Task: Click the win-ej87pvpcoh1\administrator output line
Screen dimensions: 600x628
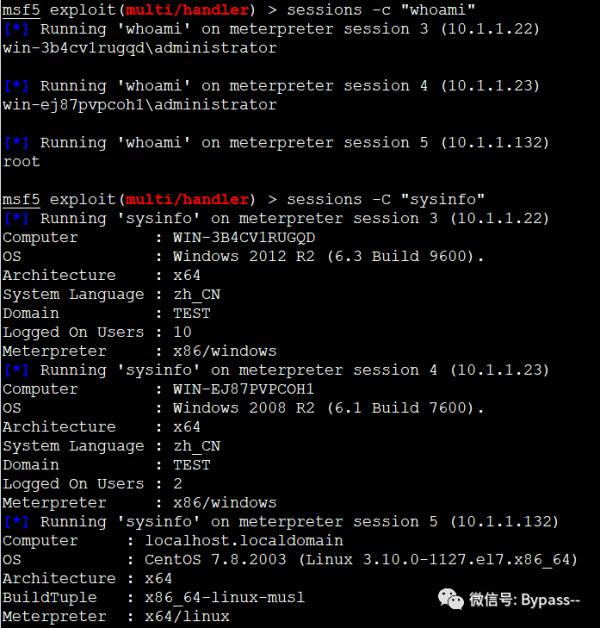Action: (140, 104)
